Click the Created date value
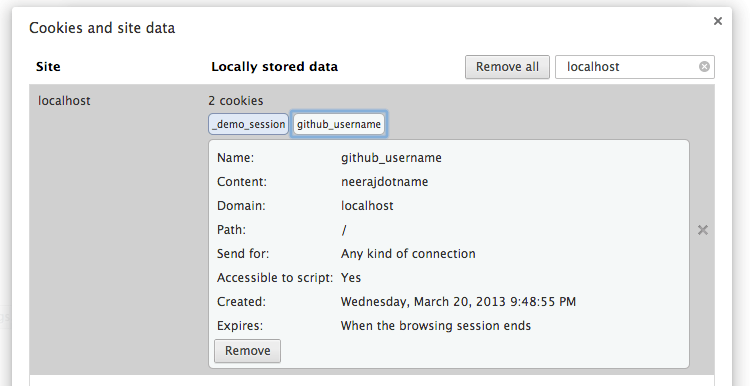750x386 pixels. pos(458,302)
